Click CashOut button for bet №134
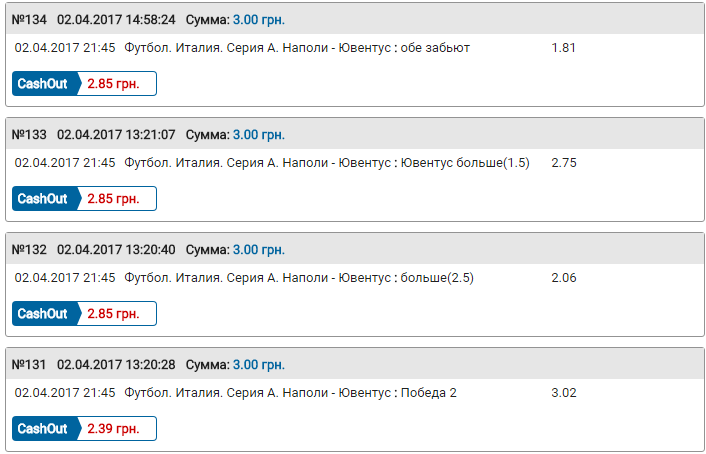The width and height of the screenshot is (706, 454). (84, 83)
